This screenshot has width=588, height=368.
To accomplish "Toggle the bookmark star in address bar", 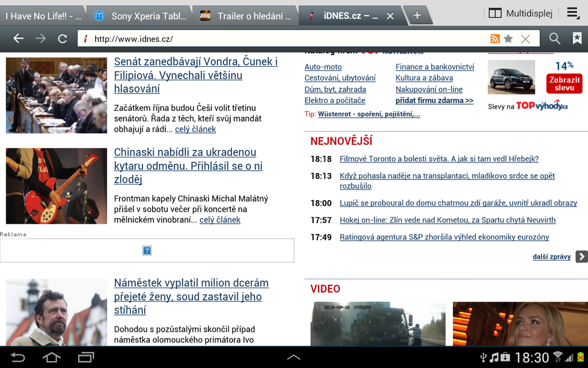I will point(509,38).
